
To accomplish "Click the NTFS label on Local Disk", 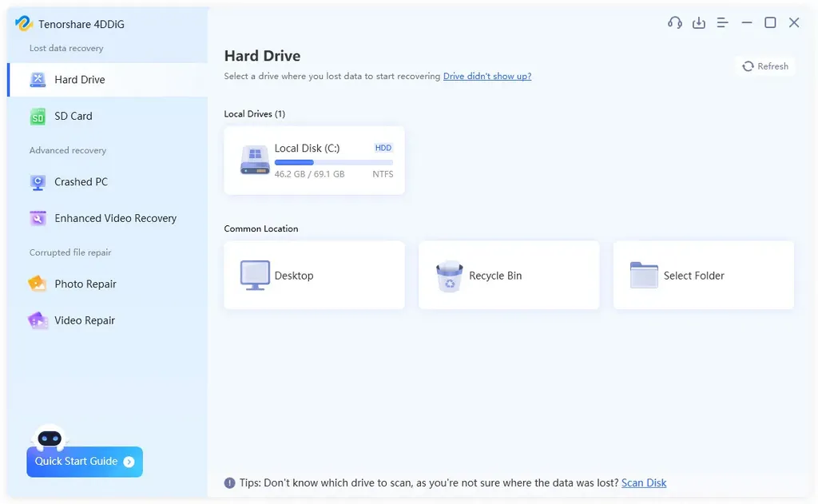I will coord(383,174).
